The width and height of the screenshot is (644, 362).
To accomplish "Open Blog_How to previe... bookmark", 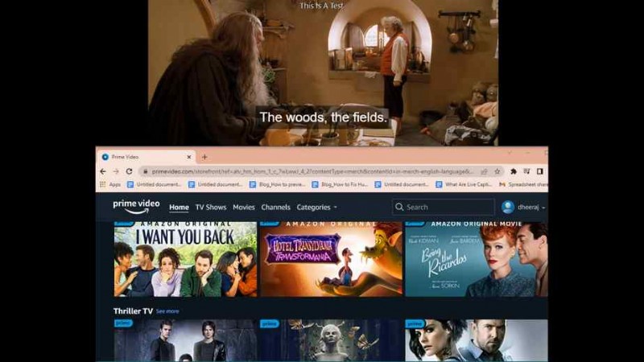I will (277, 185).
